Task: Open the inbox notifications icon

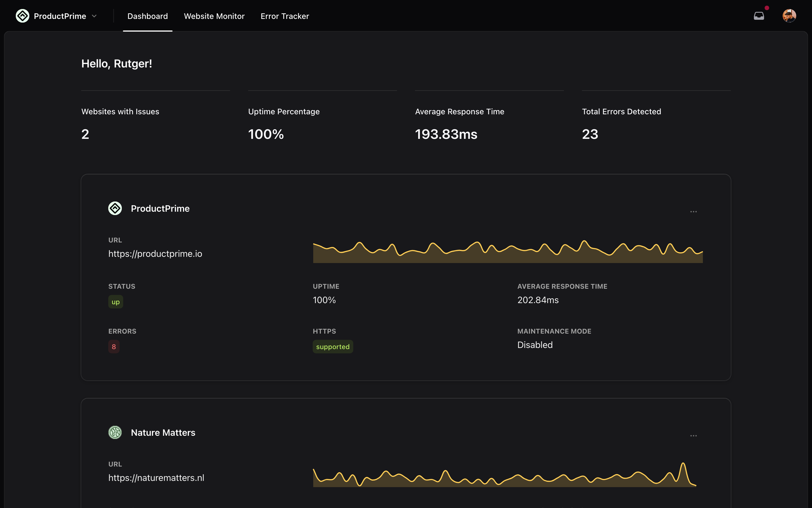Action: pos(759,16)
